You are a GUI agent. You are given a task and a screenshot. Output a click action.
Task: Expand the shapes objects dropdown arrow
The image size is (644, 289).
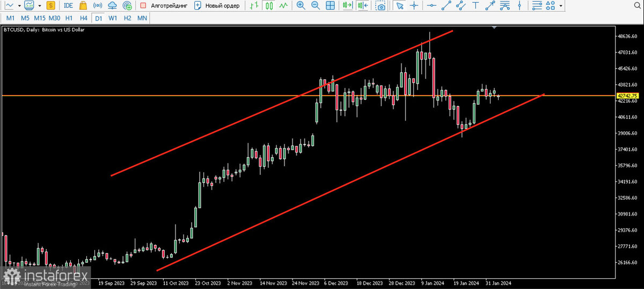(561, 6)
